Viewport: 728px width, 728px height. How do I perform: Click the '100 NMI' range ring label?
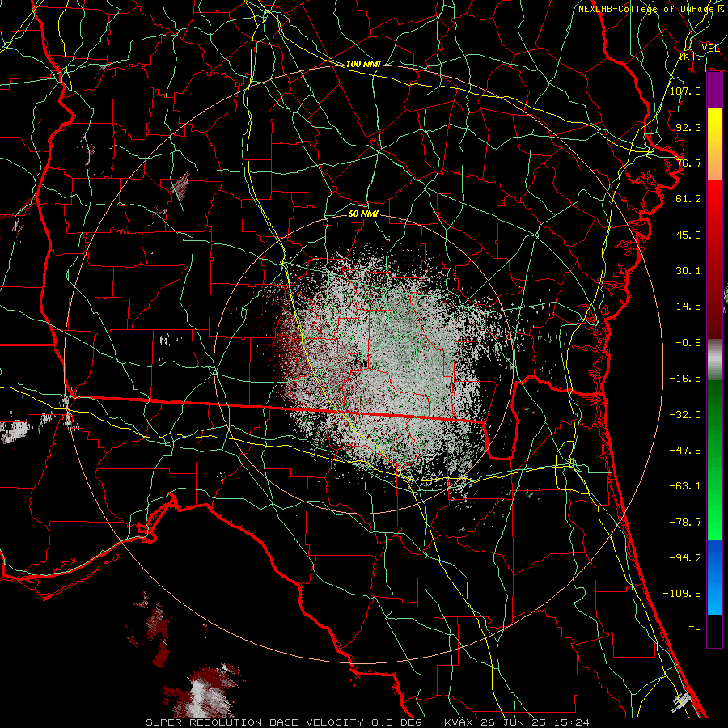(x=363, y=64)
